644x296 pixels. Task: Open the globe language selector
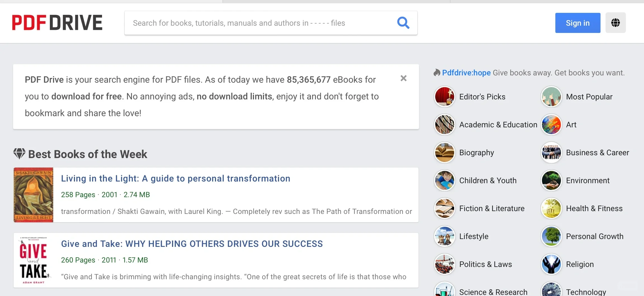(x=616, y=23)
